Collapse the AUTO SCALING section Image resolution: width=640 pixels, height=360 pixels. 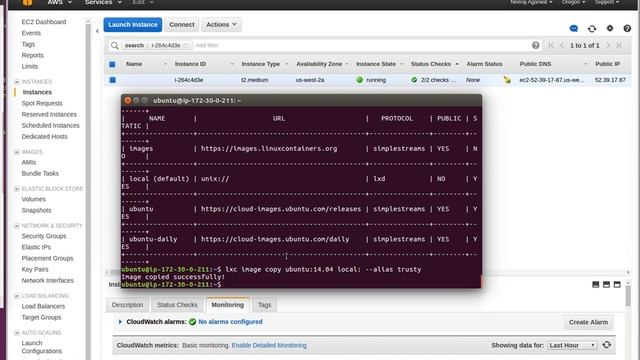tap(17, 333)
